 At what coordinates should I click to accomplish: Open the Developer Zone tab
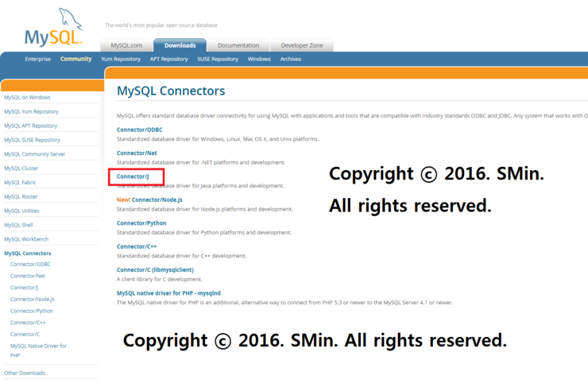302,45
